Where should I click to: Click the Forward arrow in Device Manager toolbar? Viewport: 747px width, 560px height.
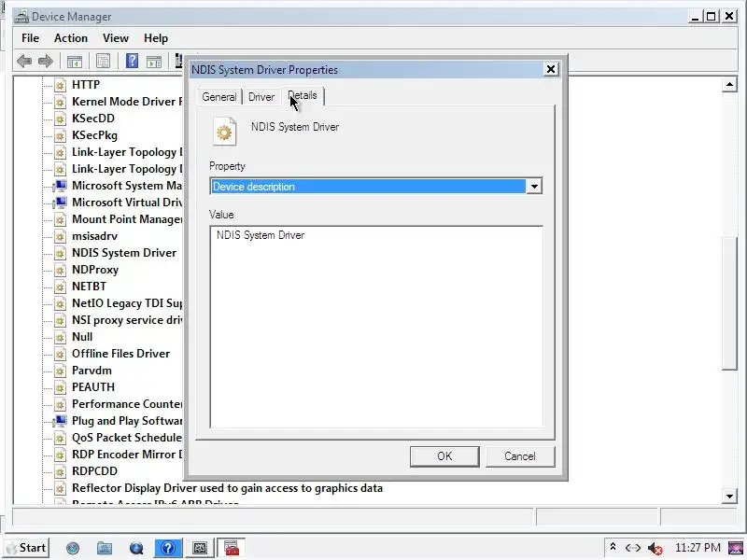coord(45,61)
